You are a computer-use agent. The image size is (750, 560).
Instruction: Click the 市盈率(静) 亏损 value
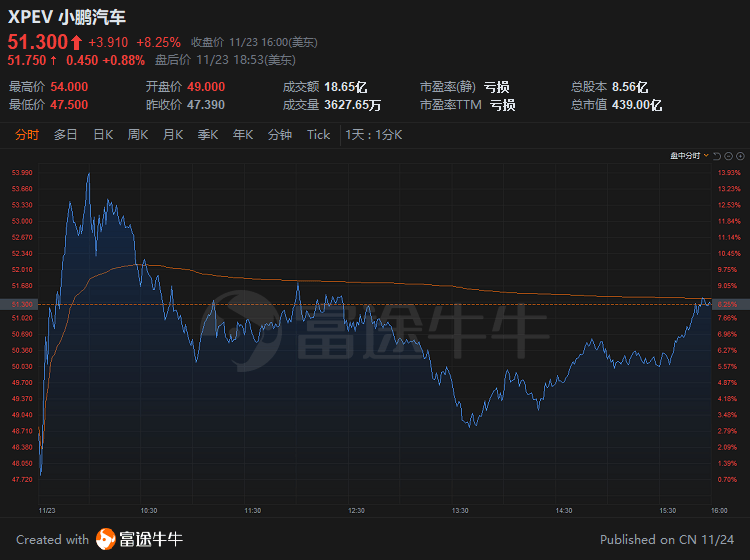pos(496,87)
